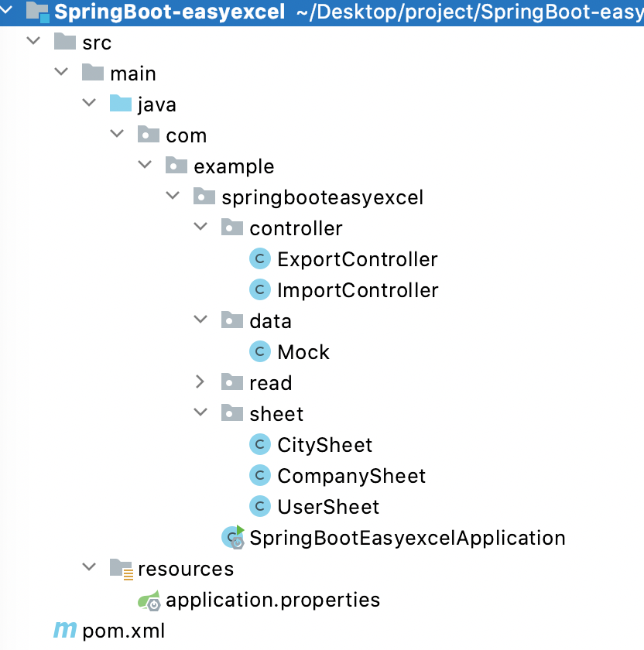Collapse the java source folder
Screen dimensions: 644x650
[89, 102]
